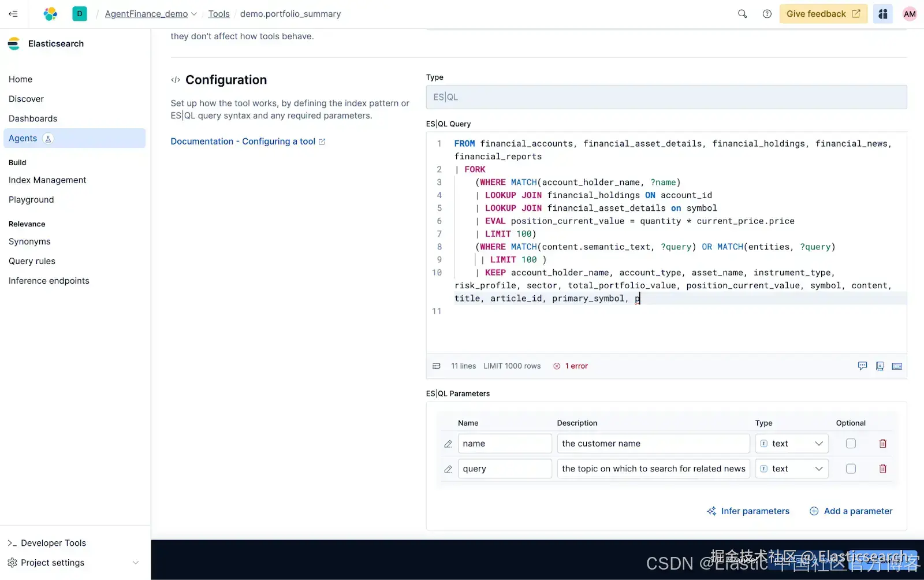Mark query parameter as optional

(x=851, y=469)
